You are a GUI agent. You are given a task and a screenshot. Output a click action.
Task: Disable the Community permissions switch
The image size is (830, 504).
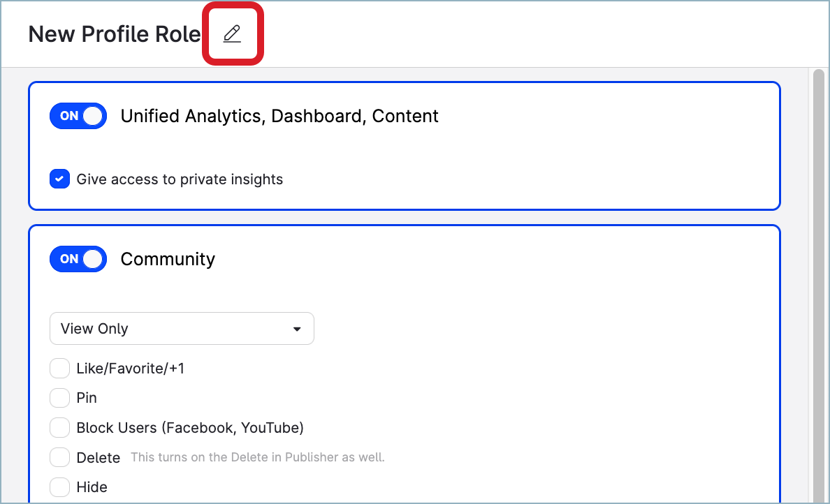click(78, 259)
